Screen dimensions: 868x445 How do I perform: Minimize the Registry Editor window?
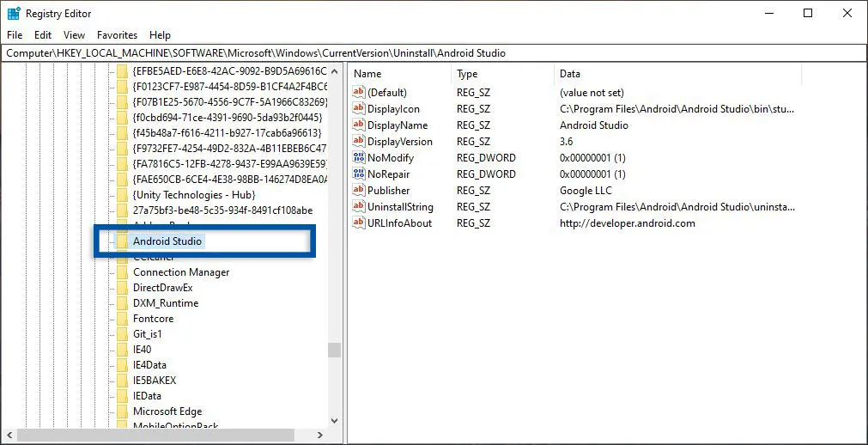tap(769, 13)
